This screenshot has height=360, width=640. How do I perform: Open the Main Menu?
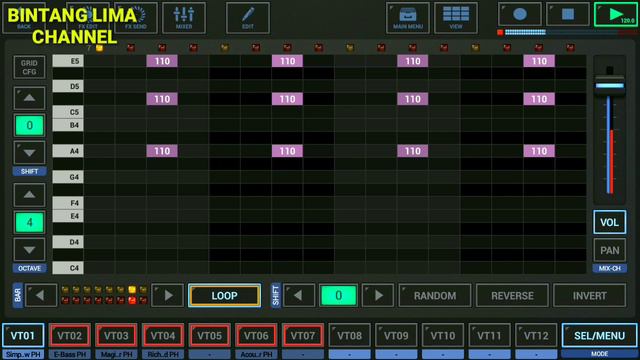408,18
